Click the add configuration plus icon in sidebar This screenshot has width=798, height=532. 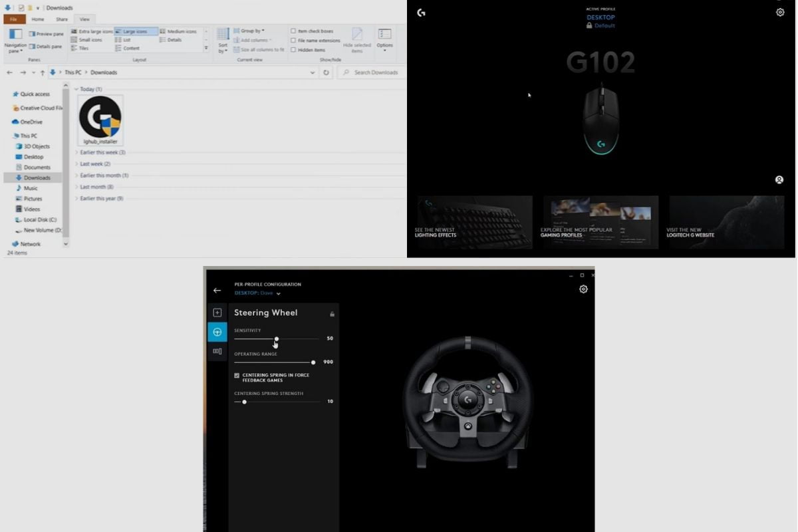[217, 311]
